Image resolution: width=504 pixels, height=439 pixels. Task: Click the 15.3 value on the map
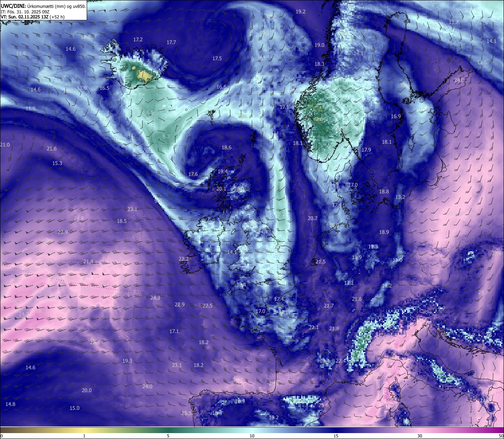[57, 163]
